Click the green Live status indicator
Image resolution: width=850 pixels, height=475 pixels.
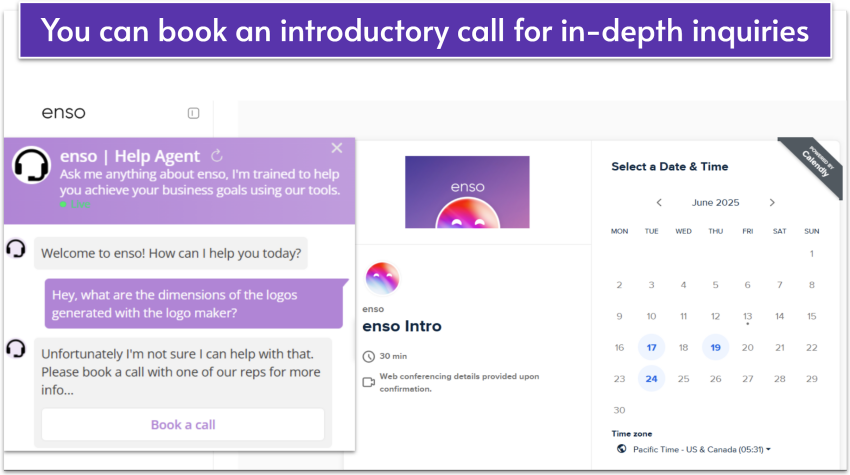tap(75, 204)
